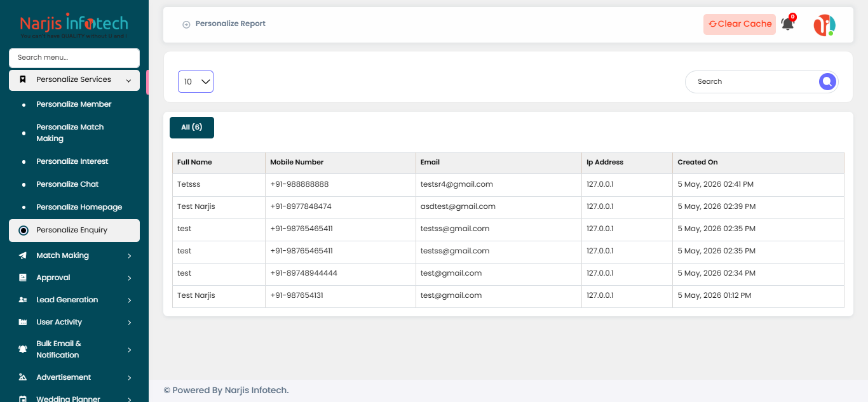Click email testsr4@gmail.com
The height and width of the screenshot is (402, 868).
(x=457, y=184)
